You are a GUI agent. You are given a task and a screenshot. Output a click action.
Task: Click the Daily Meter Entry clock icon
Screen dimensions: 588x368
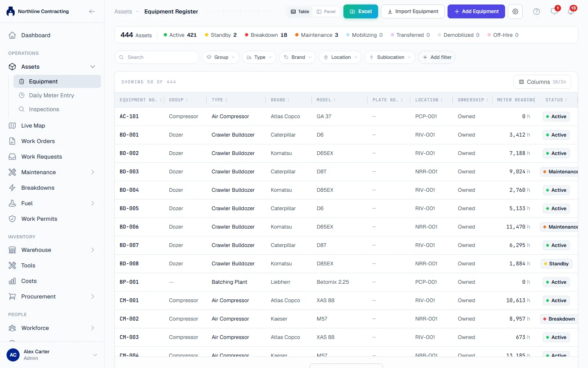22,95
